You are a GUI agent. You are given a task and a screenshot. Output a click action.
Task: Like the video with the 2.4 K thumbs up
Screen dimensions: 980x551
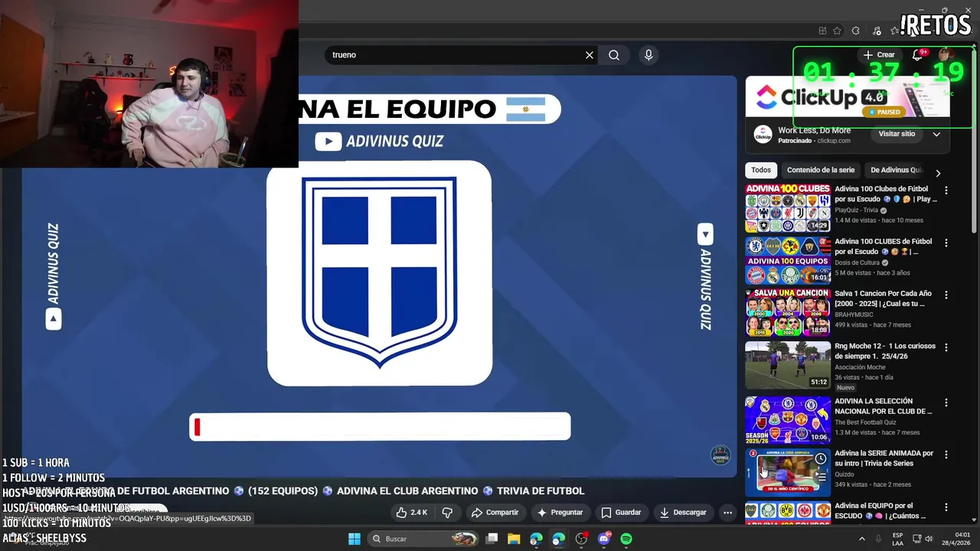click(x=412, y=513)
